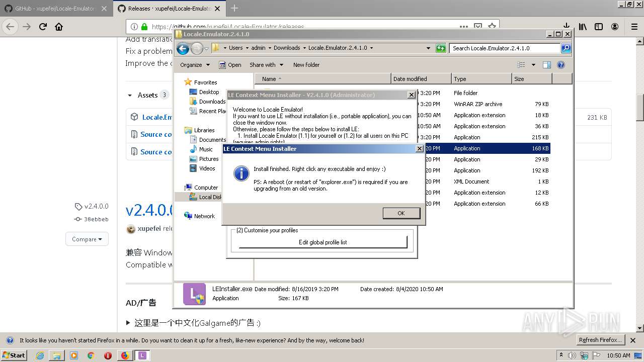Open the Share with menu
Image resolution: width=644 pixels, height=362 pixels.
(266, 65)
